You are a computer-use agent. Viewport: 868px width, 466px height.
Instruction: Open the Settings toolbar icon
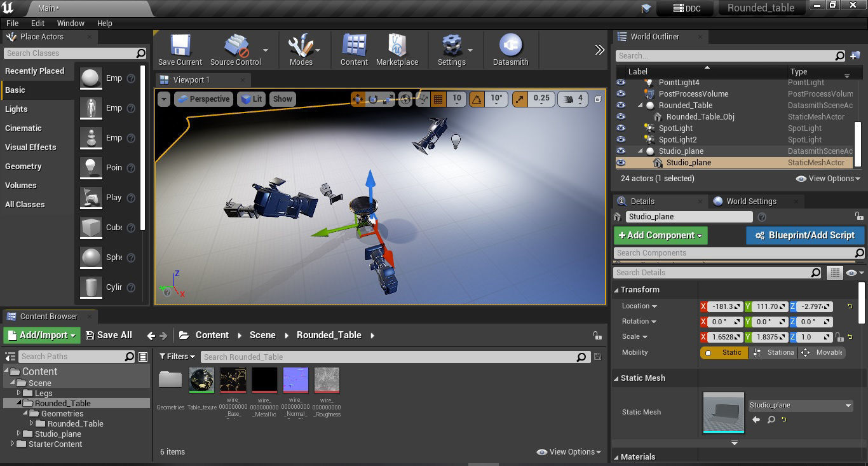click(452, 50)
